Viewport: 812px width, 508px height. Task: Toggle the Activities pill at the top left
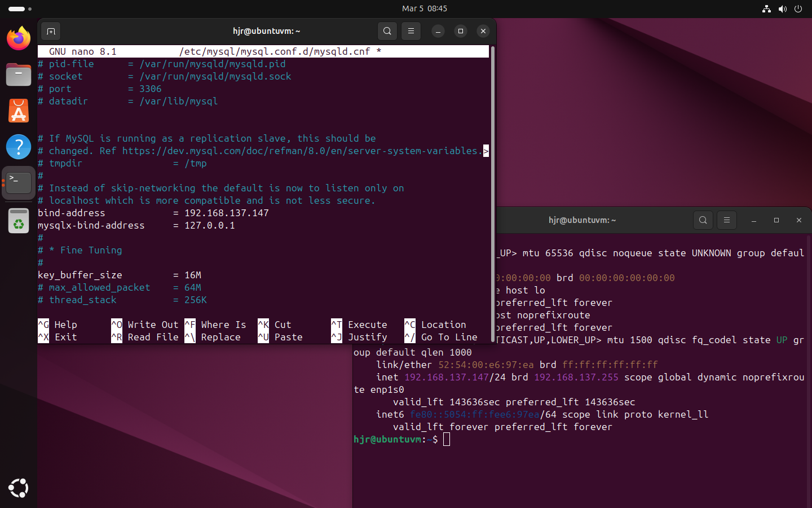coord(15,8)
